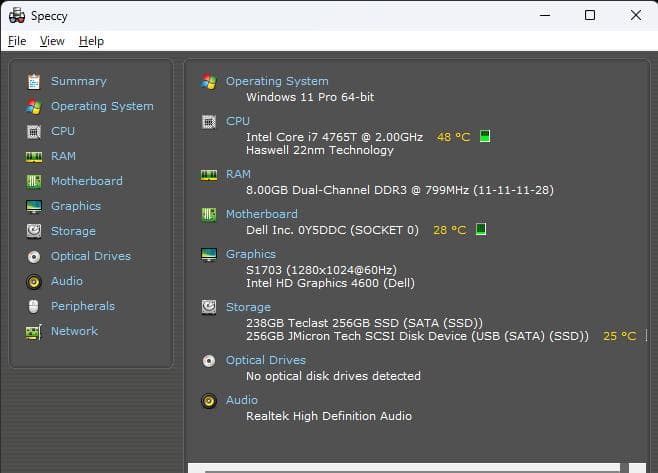Screen dimensions: 658x473
Task: Click the 8.00GB Dual-Channel DDR3 line
Action: point(400,190)
